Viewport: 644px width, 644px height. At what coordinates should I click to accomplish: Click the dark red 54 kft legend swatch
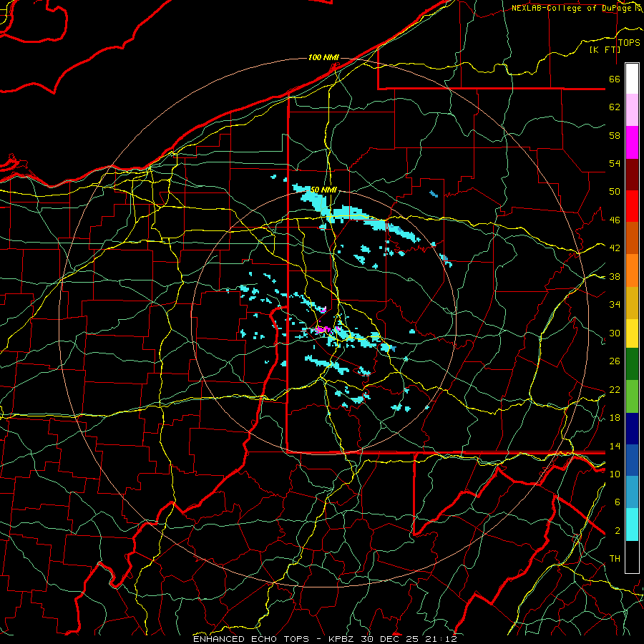coord(632,175)
